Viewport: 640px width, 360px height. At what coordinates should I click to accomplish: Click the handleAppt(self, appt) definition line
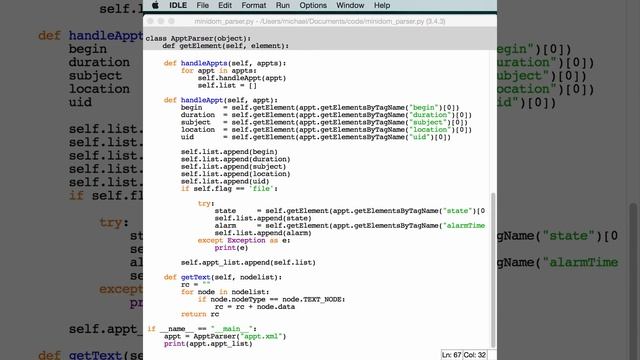(221, 100)
